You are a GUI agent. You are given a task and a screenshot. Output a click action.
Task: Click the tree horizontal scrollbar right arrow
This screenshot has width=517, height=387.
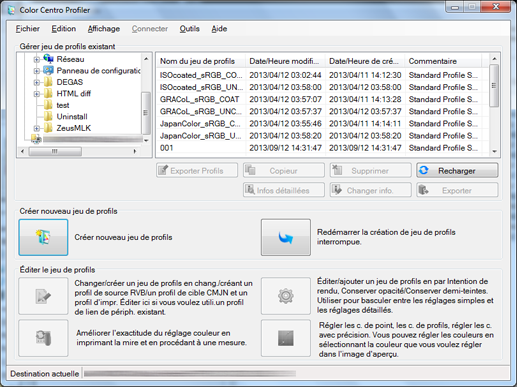[135, 151]
